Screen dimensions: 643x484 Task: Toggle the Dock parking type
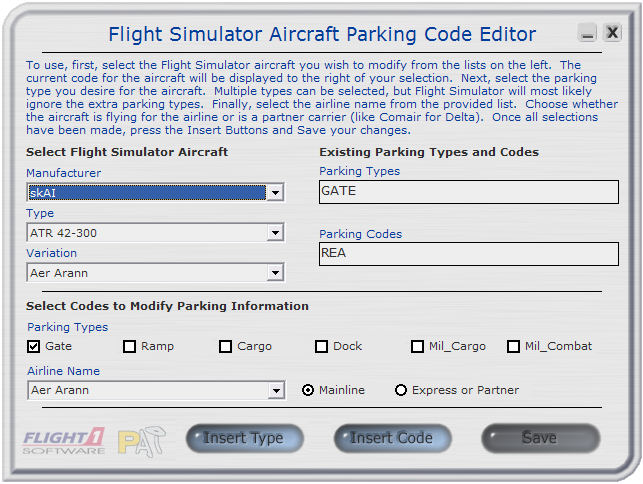click(321, 347)
